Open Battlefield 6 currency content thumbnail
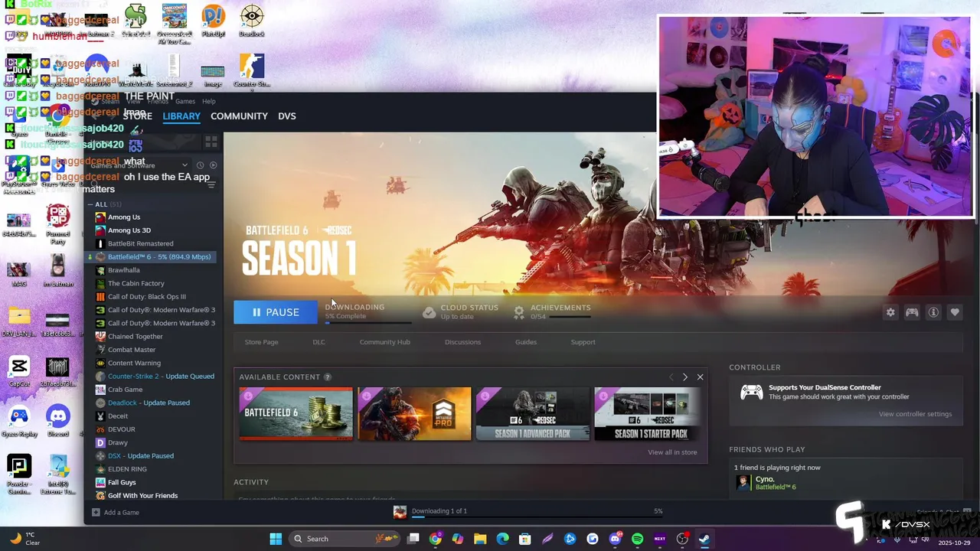Image resolution: width=980 pixels, height=551 pixels. pyautogui.click(x=296, y=413)
